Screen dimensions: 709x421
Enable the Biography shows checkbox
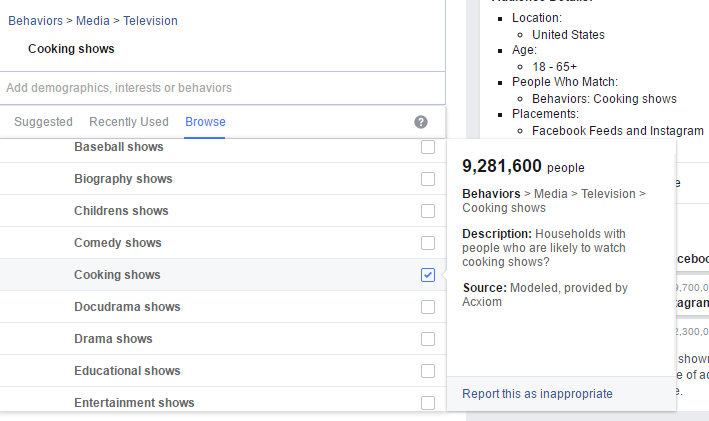tap(428, 179)
